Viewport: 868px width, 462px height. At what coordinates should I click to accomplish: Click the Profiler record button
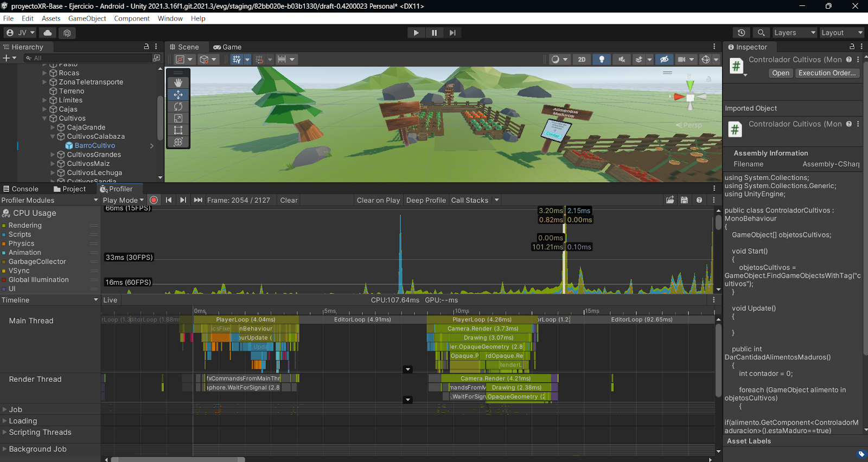tap(154, 200)
